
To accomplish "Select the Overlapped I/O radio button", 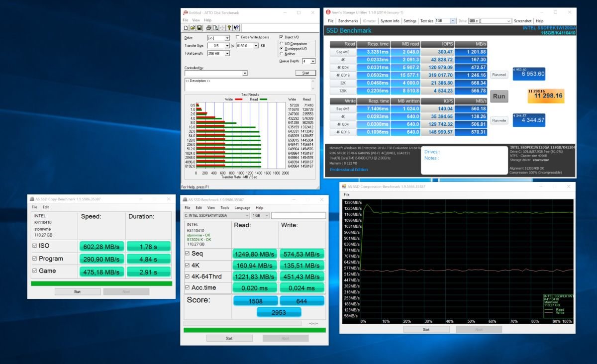I will click(282, 49).
